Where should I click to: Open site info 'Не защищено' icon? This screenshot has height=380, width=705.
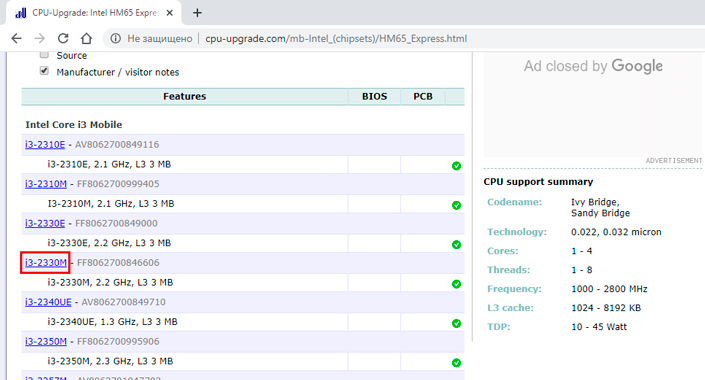coord(116,39)
